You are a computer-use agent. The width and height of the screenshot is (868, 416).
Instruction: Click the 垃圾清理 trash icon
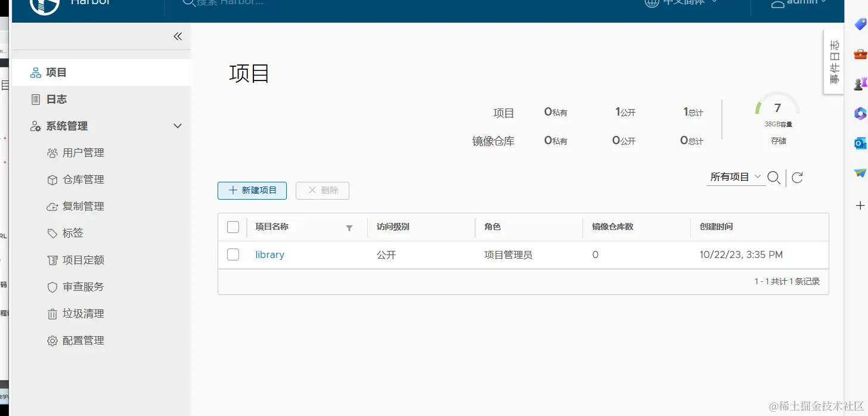pyautogui.click(x=52, y=314)
